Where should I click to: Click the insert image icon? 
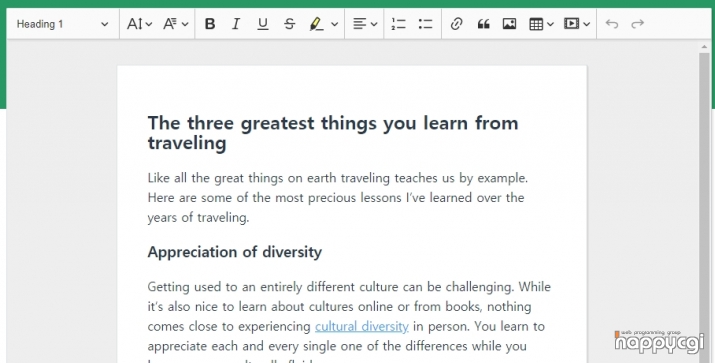(509, 24)
